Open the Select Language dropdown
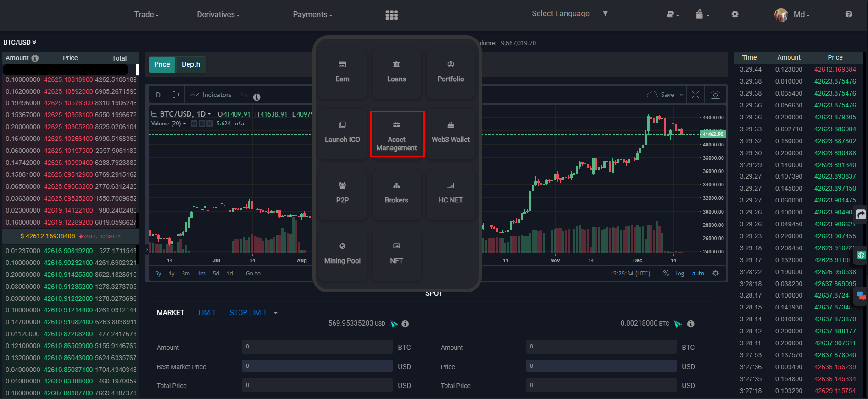Screen dimensions: 868x399 pos(570,14)
